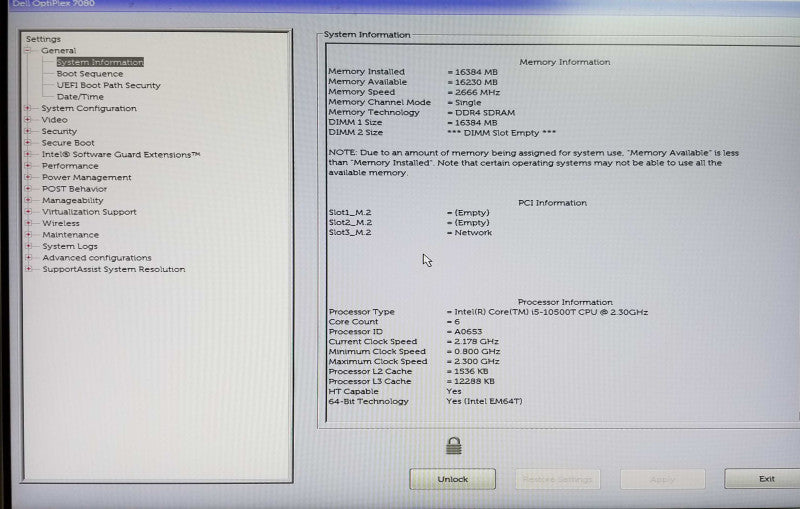Viewport: 800px width, 509px height.
Task: Click the Slot1_M.2 label
Action: click(x=350, y=212)
